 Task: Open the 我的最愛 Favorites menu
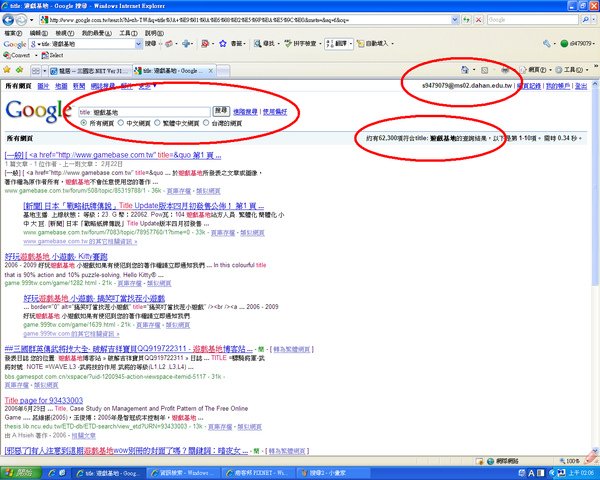click(96, 33)
